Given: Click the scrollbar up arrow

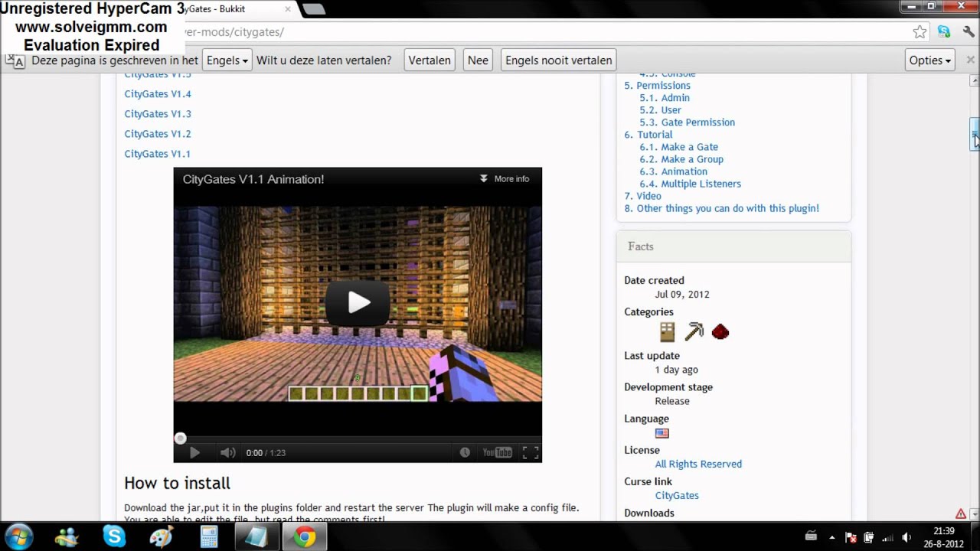Looking at the screenshot, I should point(974,80).
